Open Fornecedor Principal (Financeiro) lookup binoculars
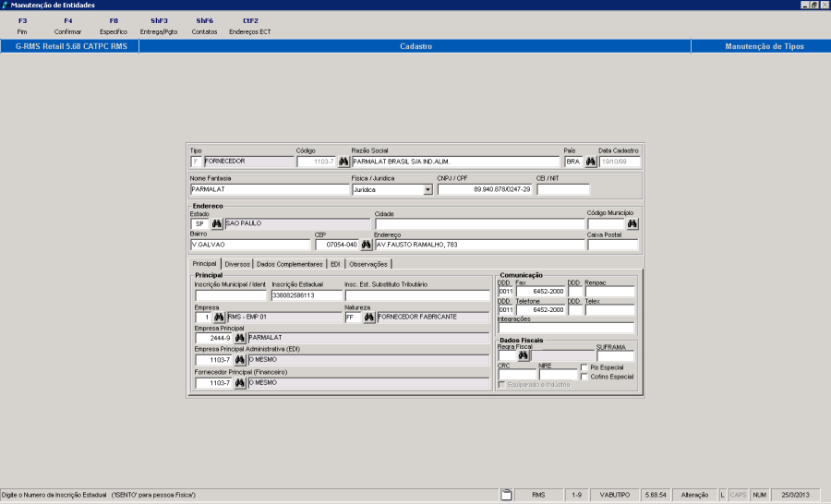The image size is (831, 504). pyautogui.click(x=239, y=383)
